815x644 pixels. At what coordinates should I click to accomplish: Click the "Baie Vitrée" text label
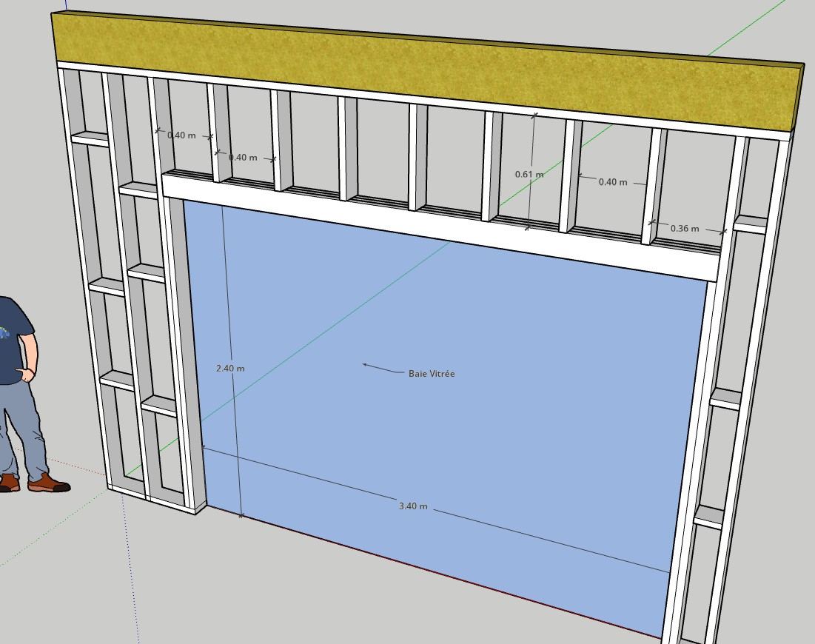point(432,374)
